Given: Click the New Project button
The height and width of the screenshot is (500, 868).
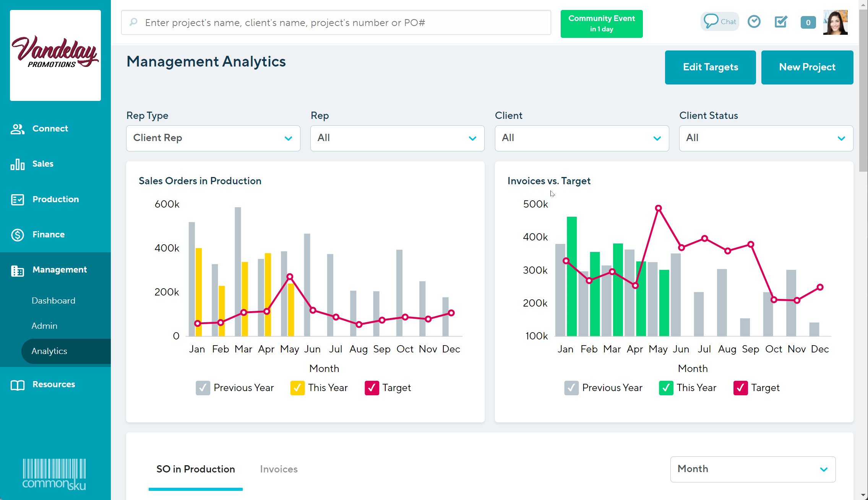Looking at the screenshot, I should (807, 67).
